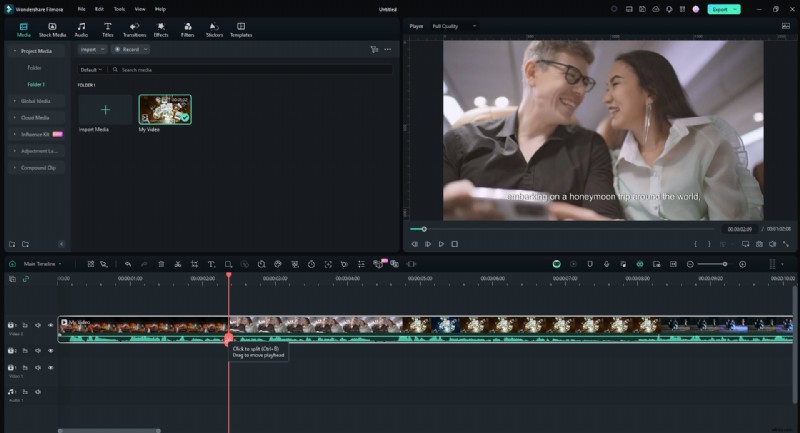Viewport: 800px width, 433px height.
Task: Stop playback in the player
Action: [x=455, y=244]
